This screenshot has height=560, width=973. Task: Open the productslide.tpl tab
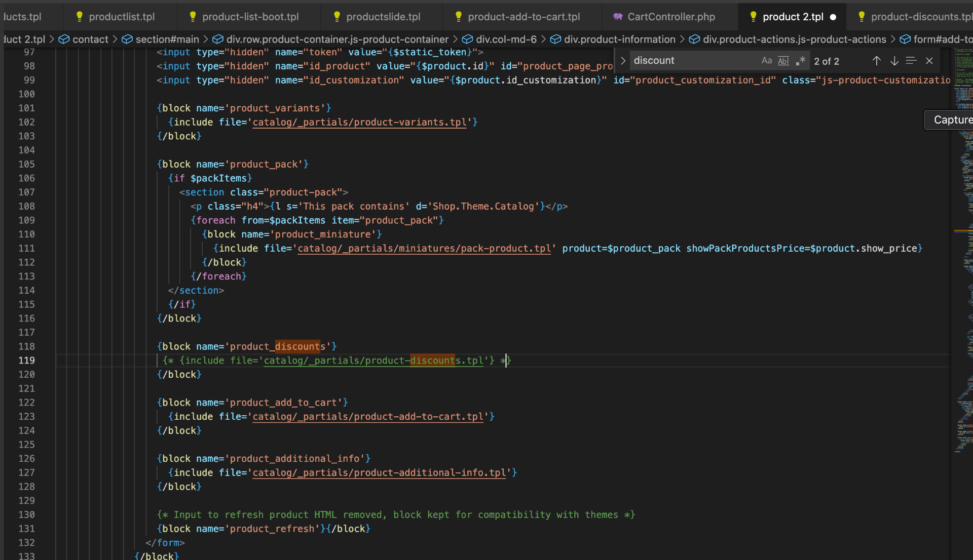[383, 17]
